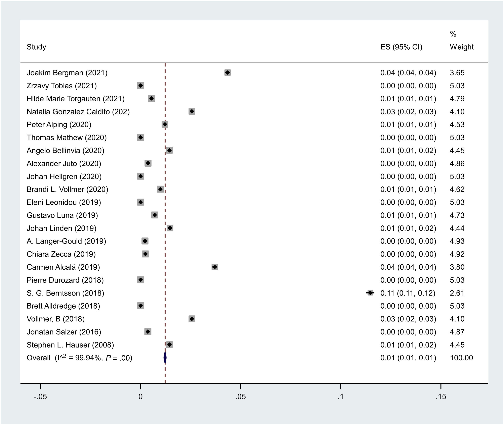504x425 pixels.
Task: Select the Carmen Alcalá data point square
Action: [x=215, y=267]
